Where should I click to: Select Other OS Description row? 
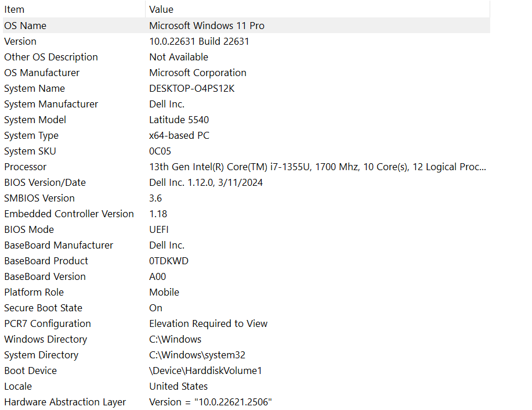(51, 57)
